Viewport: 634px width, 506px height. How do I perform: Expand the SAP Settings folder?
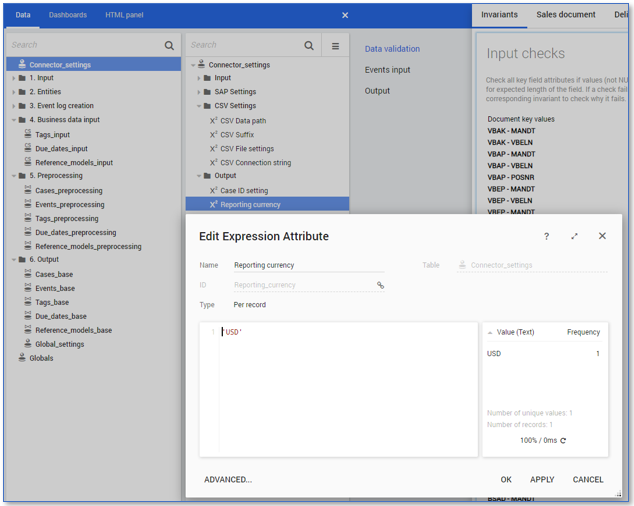(198, 92)
